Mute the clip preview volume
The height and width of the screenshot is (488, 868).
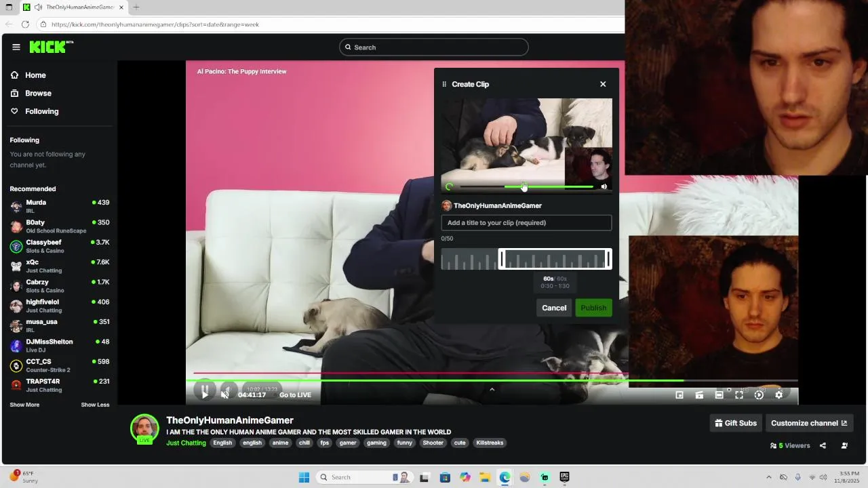[x=604, y=186]
